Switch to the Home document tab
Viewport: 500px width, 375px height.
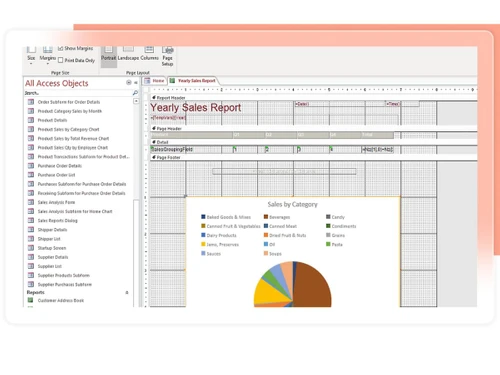point(154,81)
